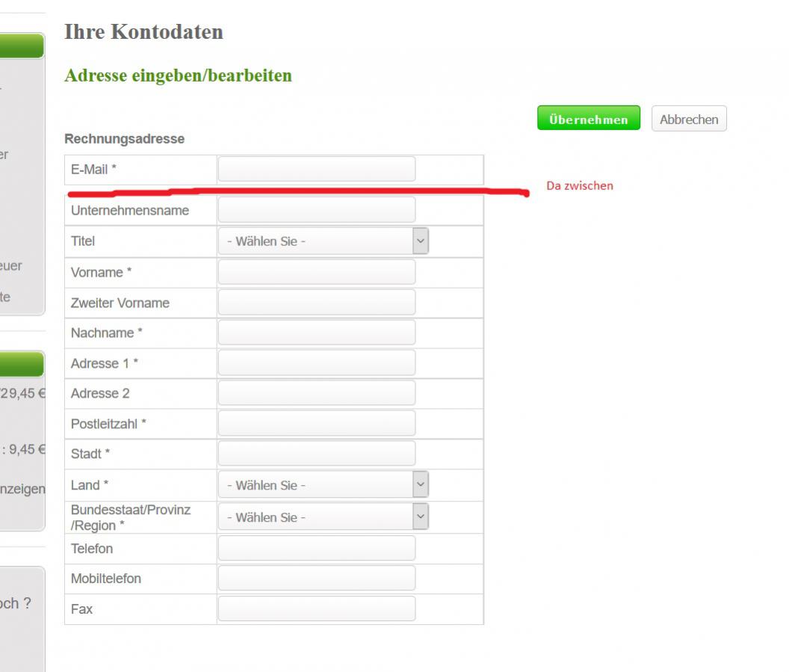Focus the Unternehmensname text field
789x672 pixels.
pos(316,210)
